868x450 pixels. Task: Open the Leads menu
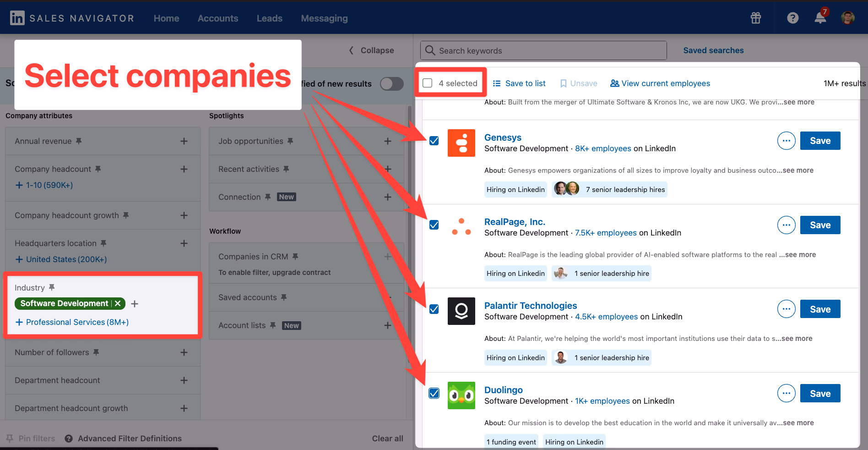click(x=270, y=18)
